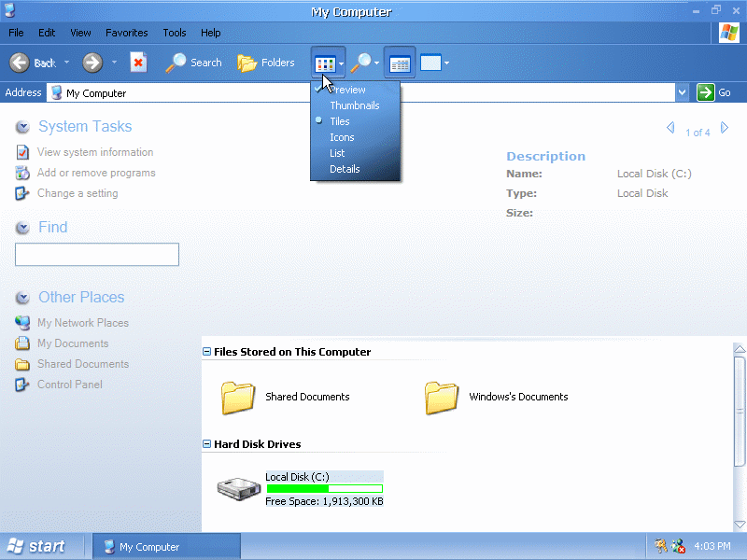
Task: Click the Add or remove programs icon
Action: [21, 173]
